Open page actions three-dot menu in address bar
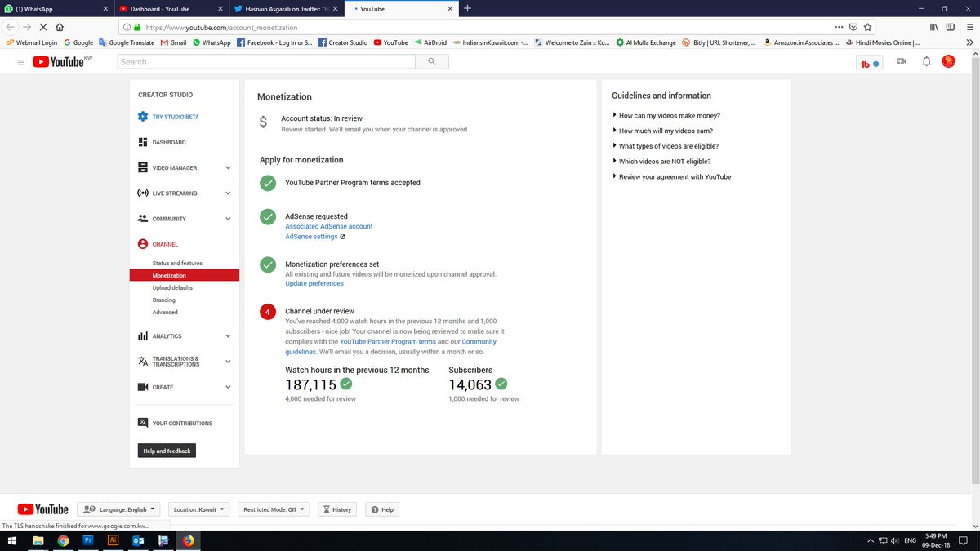The height and width of the screenshot is (551, 980). pyautogui.click(x=839, y=26)
